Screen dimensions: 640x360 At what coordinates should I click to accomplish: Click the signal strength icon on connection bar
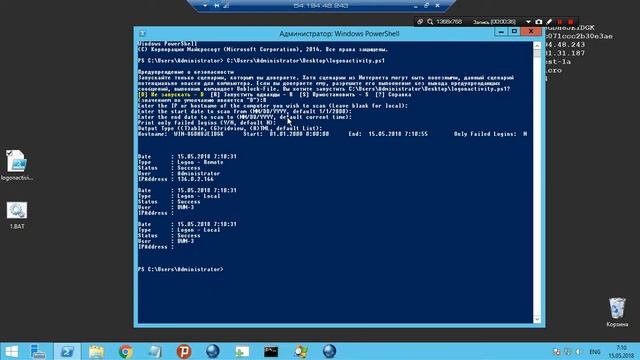click(x=226, y=6)
